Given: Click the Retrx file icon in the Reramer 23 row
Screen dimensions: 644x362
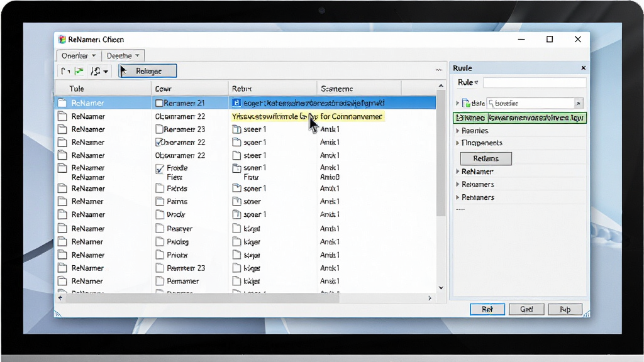Looking at the screenshot, I should tap(236, 129).
